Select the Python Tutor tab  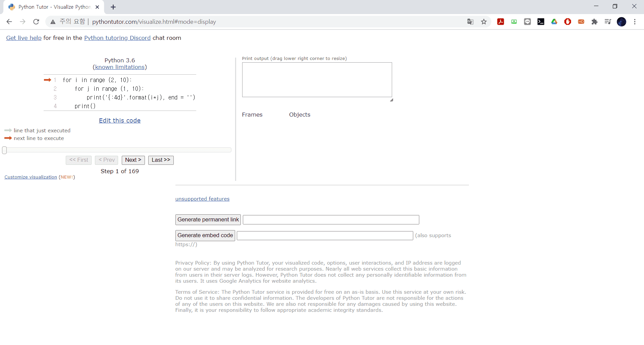[x=54, y=7]
